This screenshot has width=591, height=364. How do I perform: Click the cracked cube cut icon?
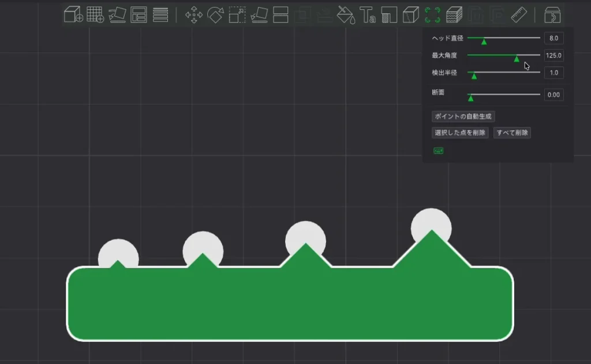[x=410, y=15]
